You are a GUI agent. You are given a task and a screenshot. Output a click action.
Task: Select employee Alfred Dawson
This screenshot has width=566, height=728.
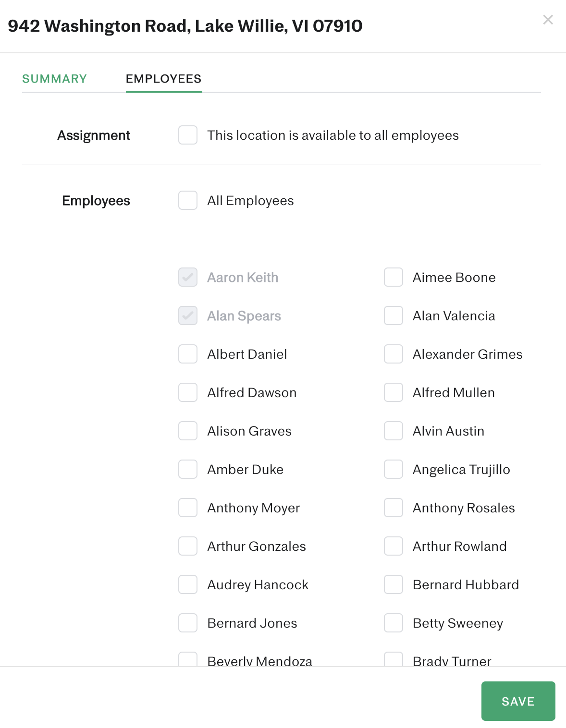188,392
